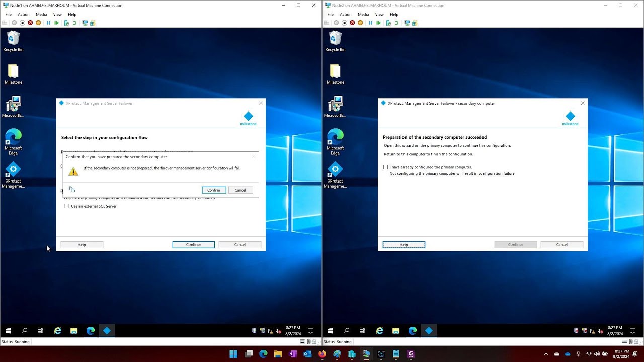Viewport: 644px width, 362px height.
Task: Click the host Windows 11 Start button
Action: point(233,354)
